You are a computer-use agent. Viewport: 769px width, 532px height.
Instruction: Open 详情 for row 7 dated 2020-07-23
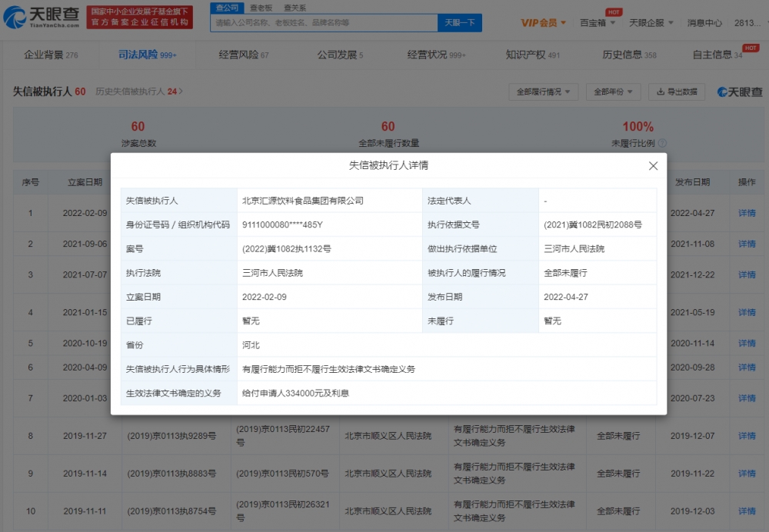747,398
